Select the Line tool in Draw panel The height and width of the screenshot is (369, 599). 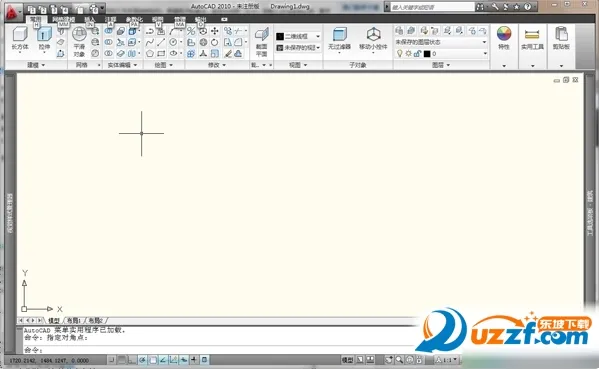161,42
